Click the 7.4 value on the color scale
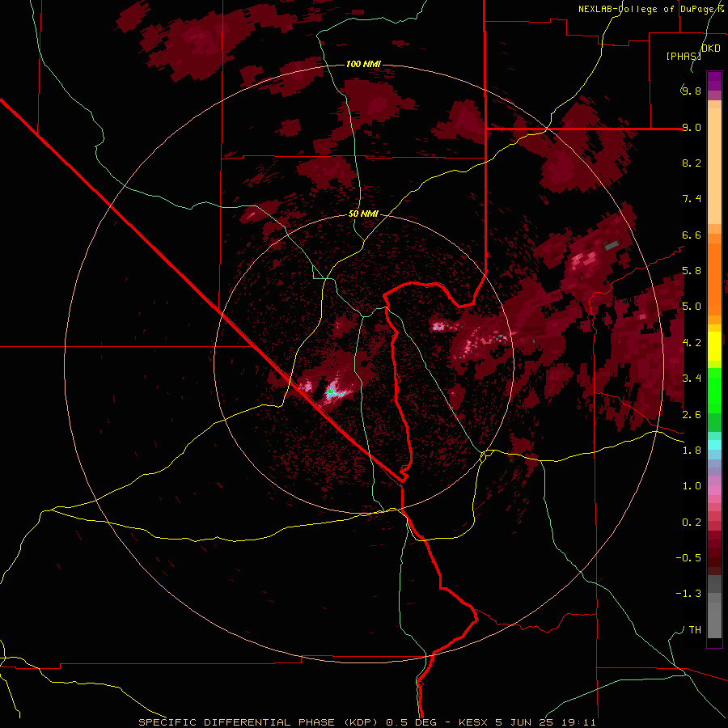Viewport: 728px width, 728px height. click(692, 199)
